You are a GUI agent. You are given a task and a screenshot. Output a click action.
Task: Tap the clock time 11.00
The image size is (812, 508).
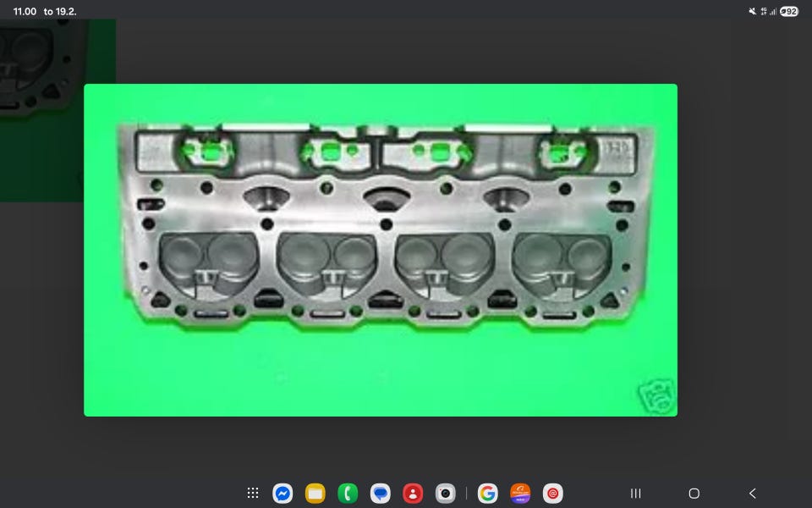point(25,11)
